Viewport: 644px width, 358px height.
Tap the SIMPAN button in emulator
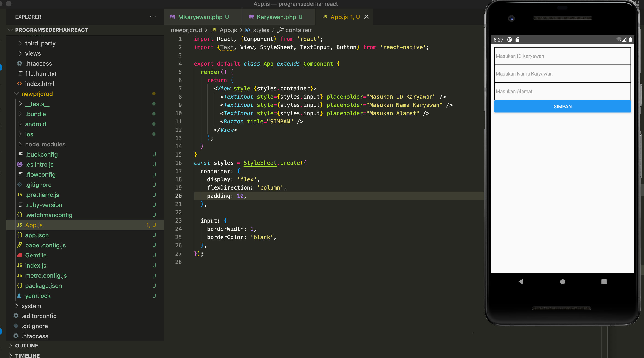point(562,106)
